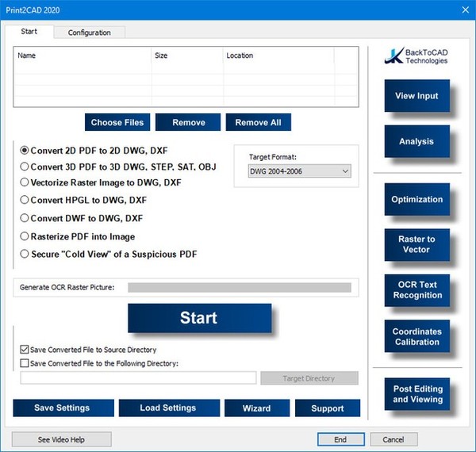Toggle Save Converted File to Source Directory

(x=24, y=350)
